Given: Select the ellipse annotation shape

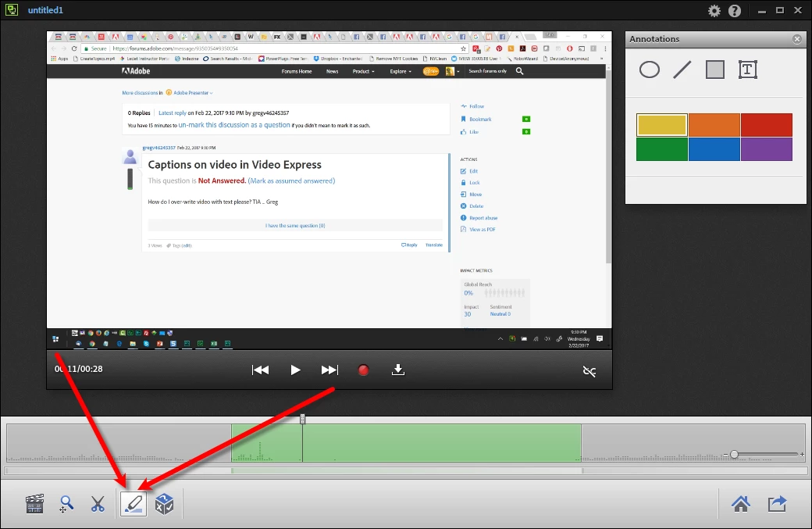Looking at the screenshot, I should (x=649, y=70).
